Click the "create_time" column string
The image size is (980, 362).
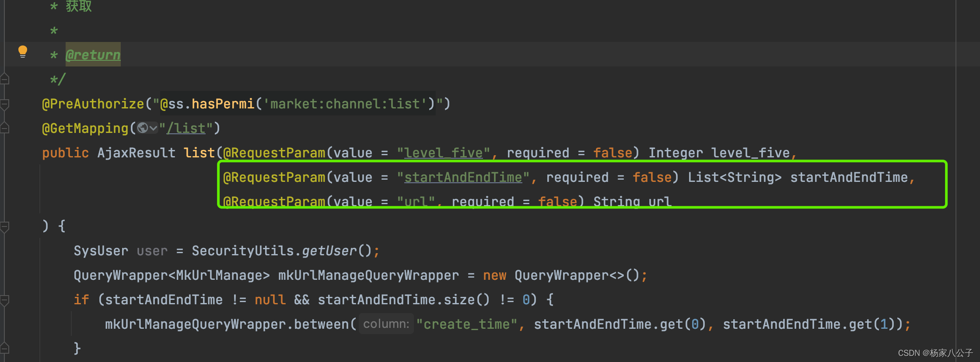pos(467,324)
